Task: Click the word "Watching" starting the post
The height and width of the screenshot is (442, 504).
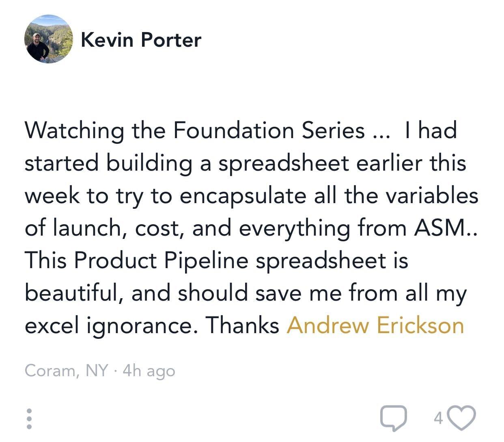Action: 74,130
